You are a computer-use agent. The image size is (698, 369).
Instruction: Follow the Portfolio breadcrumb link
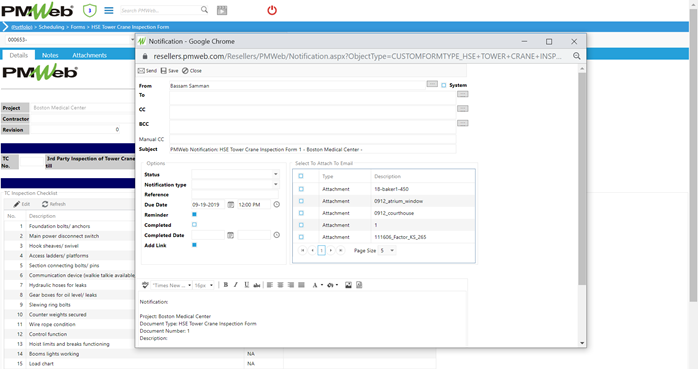pos(22,27)
